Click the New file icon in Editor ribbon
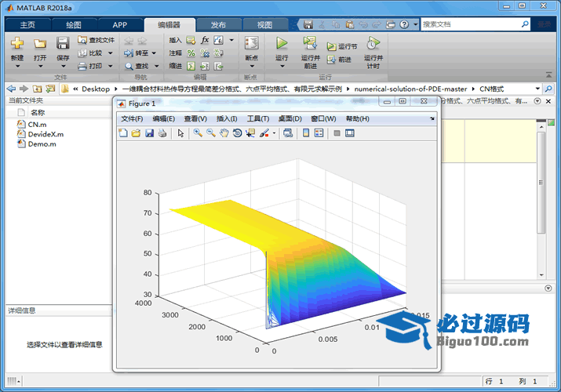 point(16,43)
